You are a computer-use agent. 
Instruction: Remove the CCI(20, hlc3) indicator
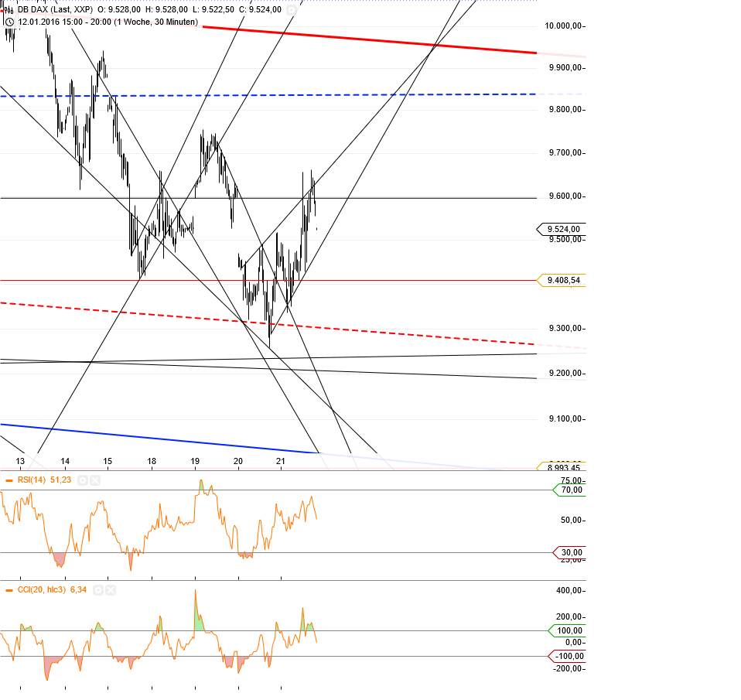111,589
